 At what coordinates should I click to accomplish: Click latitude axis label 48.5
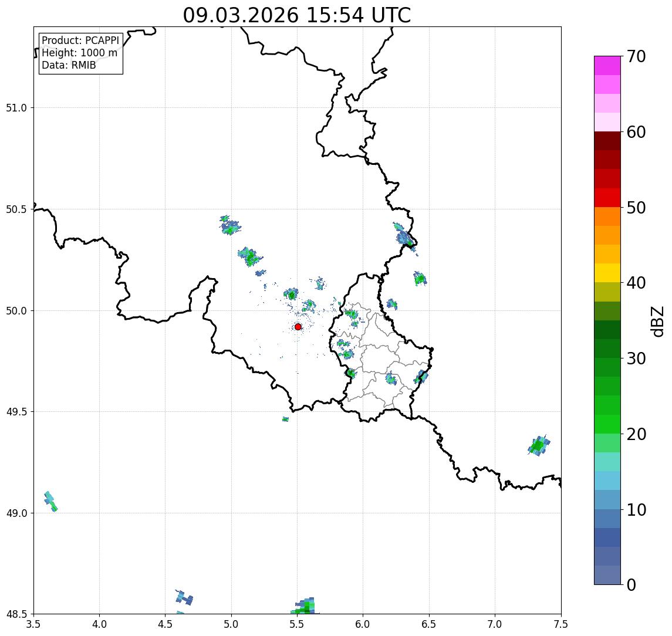(16, 614)
